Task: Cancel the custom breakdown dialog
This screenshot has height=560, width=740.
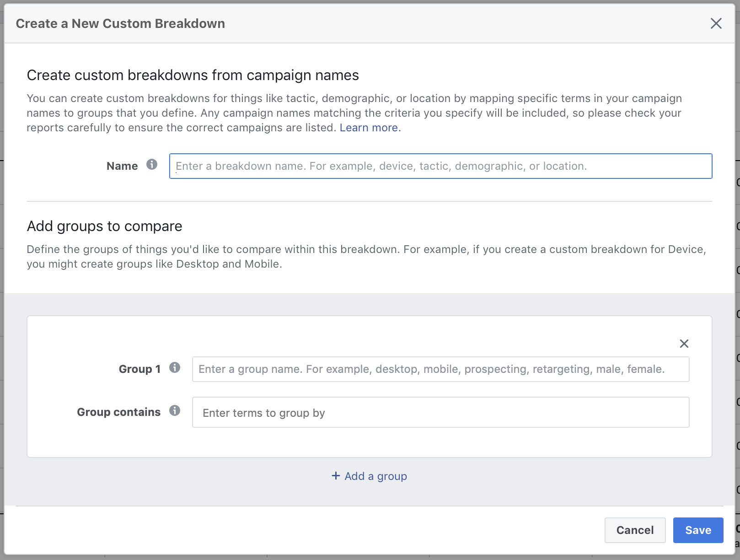Action: tap(635, 530)
